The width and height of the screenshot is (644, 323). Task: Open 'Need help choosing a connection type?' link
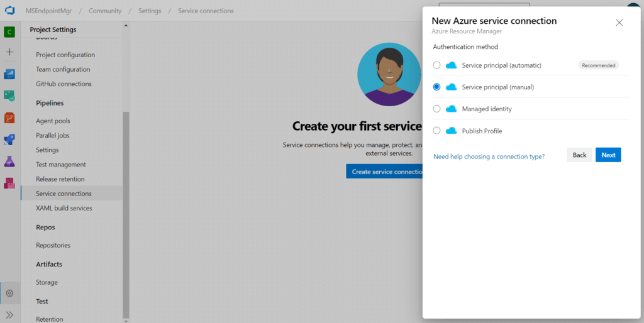tap(489, 156)
